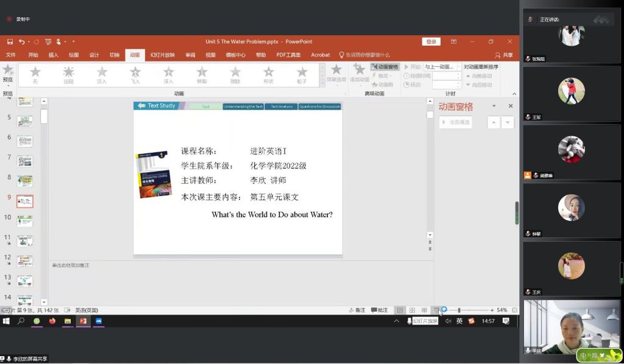Screen dimensions: 624x364
Task: Switch to slide sorter view icon
Action: point(413,310)
